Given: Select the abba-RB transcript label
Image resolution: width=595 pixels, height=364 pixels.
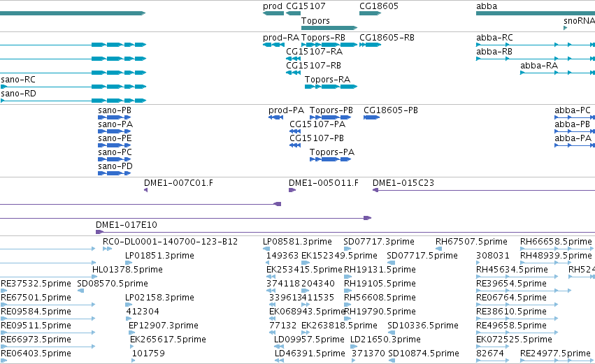Looking at the screenshot, I should 494,52.
